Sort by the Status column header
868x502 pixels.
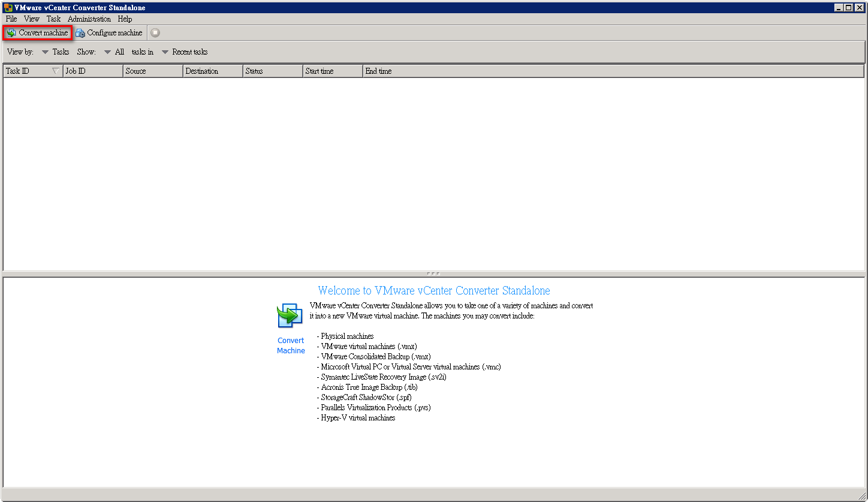click(x=273, y=71)
